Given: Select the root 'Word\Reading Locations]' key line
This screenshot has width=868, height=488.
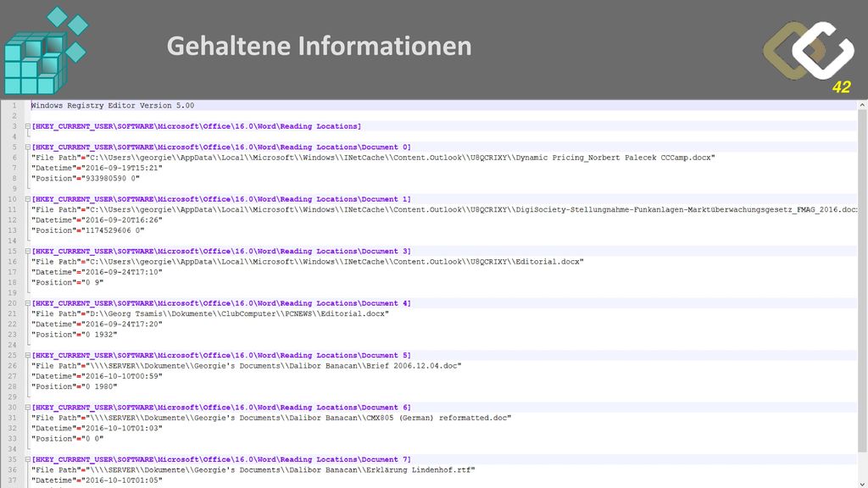Looking at the screenshot, I should pyautogui.click(x=196, y=126).
